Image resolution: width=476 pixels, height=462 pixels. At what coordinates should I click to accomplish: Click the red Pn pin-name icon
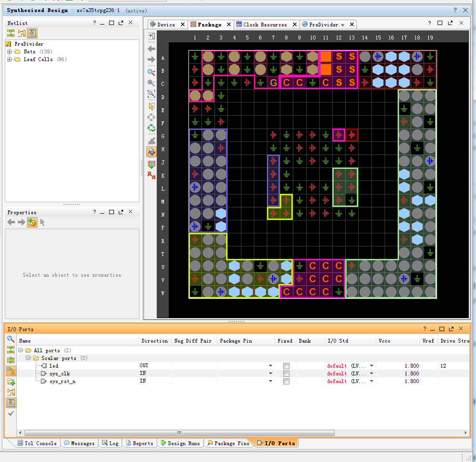151,175
